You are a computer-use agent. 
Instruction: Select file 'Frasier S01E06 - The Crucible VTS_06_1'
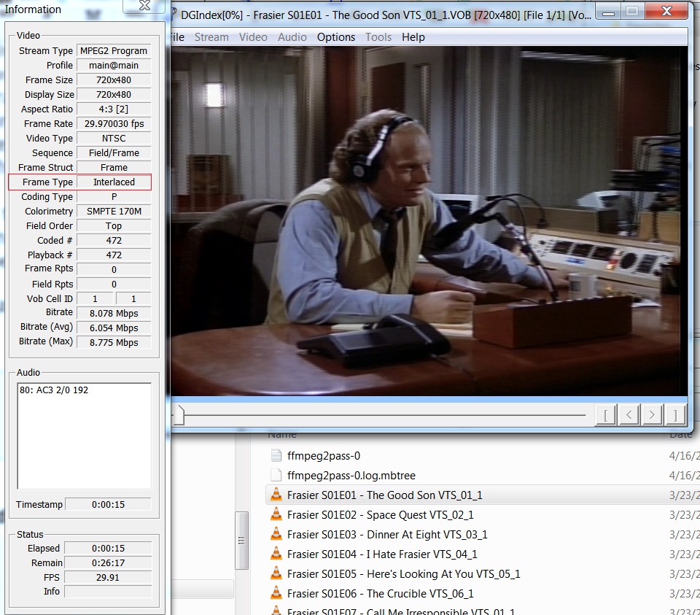click(x=381, y=593)
